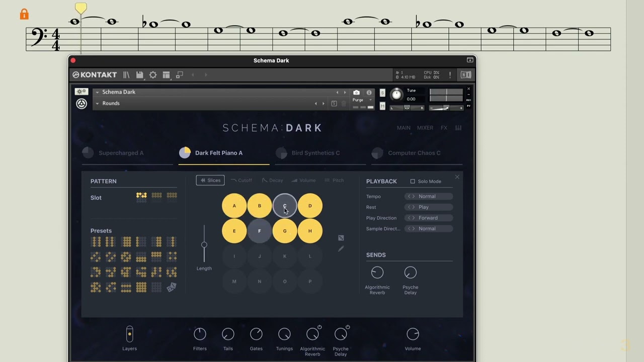Expand the Schema Dark instrument dropdown
Image resolution: width=644 pixels, height=362 pixels.
point(97,92)
